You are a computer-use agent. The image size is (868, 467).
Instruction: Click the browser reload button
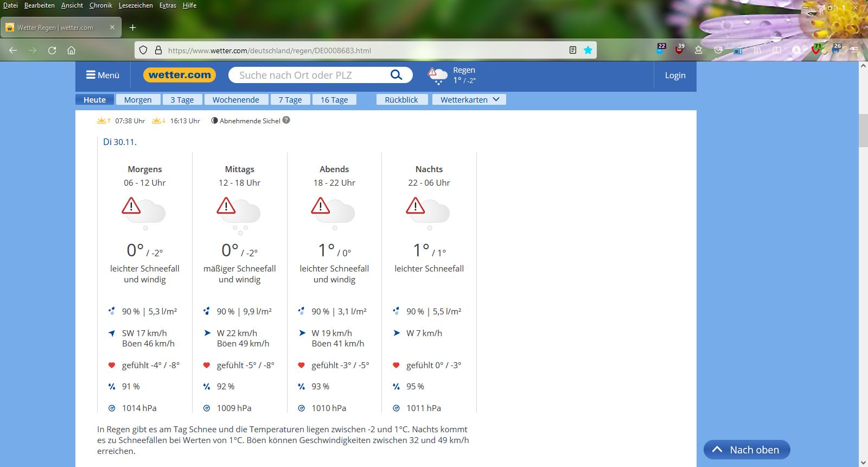click(x=52, y=51)
